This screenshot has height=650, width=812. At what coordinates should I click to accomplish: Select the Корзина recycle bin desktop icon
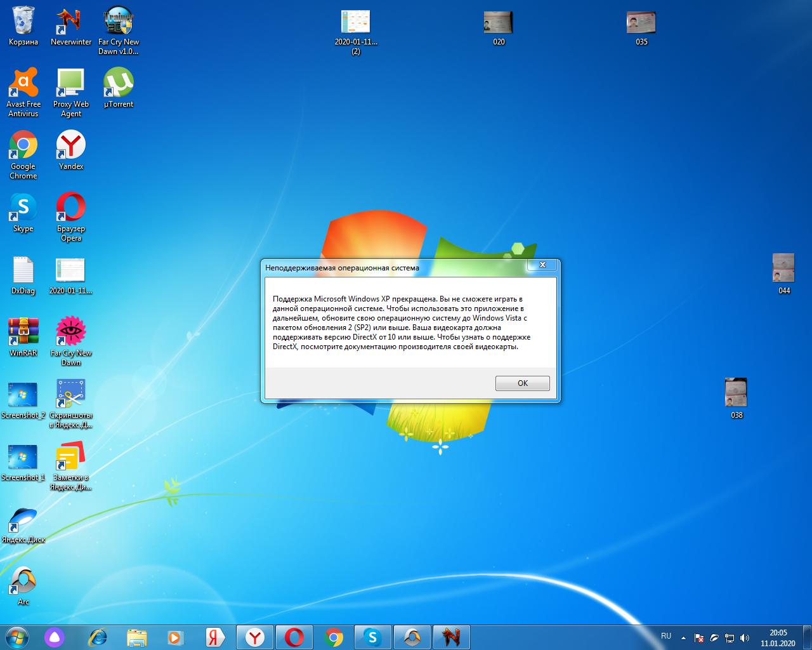click(23, 27)
